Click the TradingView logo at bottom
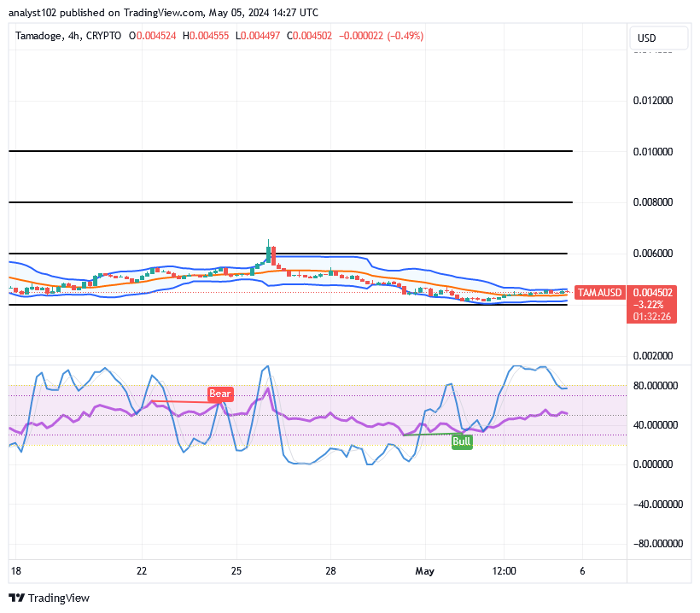700x613 pixels. click(50, 598)
